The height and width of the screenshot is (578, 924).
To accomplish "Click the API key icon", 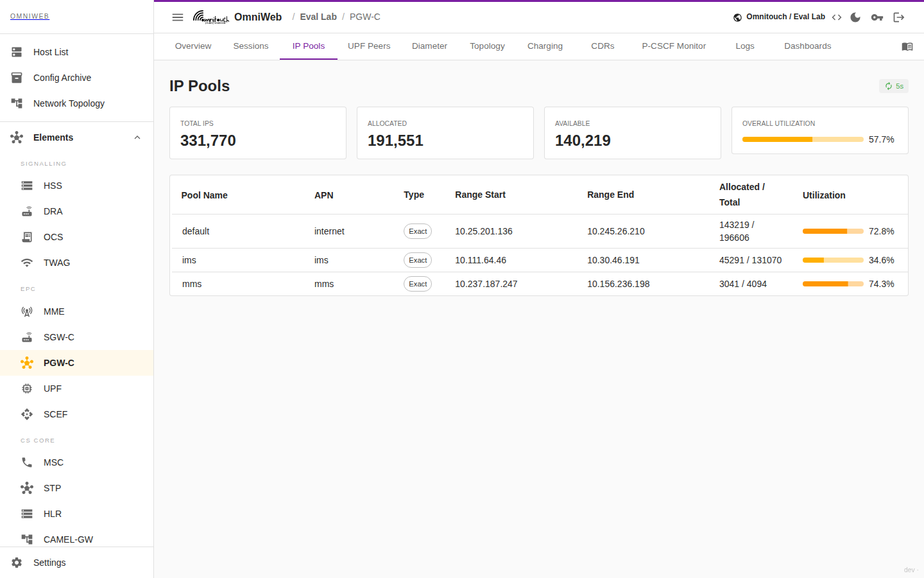I will (x=877, y=17).
